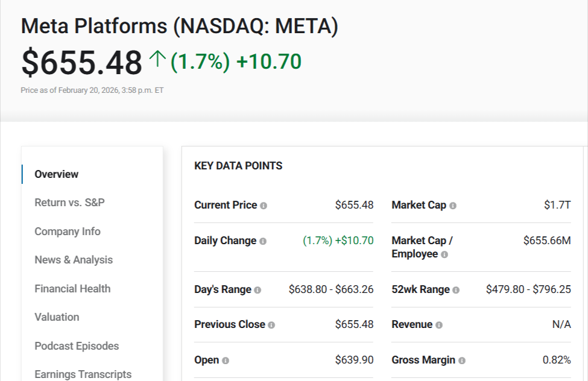
Task: Browse Podcast Episodes
Action: [x=77, y=345]
